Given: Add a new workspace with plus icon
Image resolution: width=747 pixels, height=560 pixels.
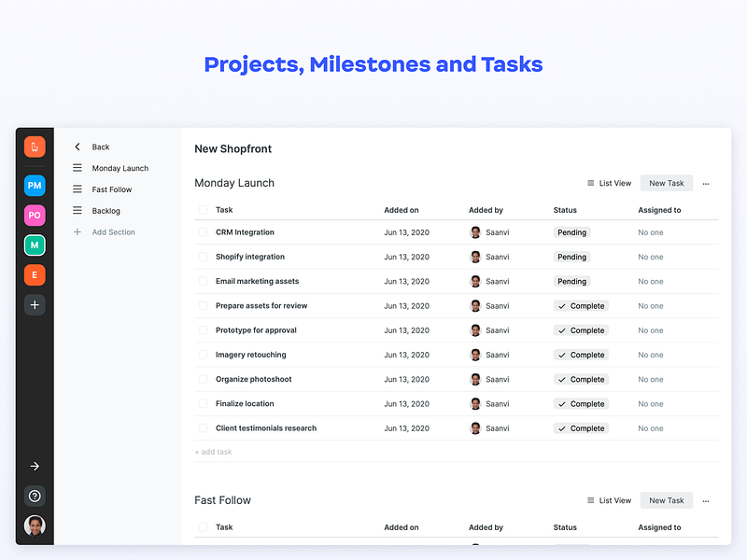Looking at the screenshot, I should point(35,305).
